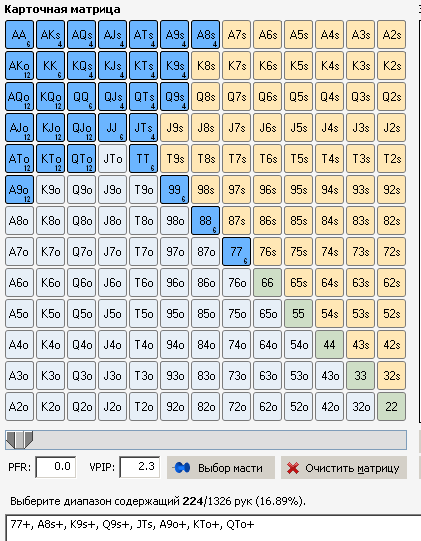Deselect the KQo offsuit cell

coord(50,97)
